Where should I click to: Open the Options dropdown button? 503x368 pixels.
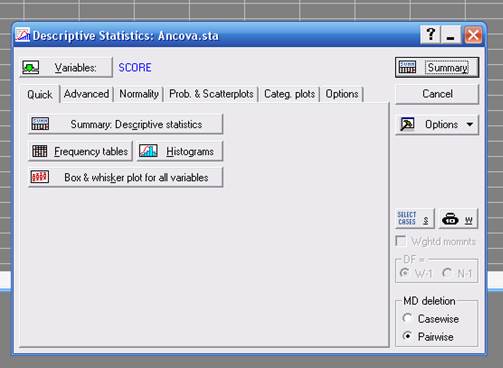click(x=437, y=125)
